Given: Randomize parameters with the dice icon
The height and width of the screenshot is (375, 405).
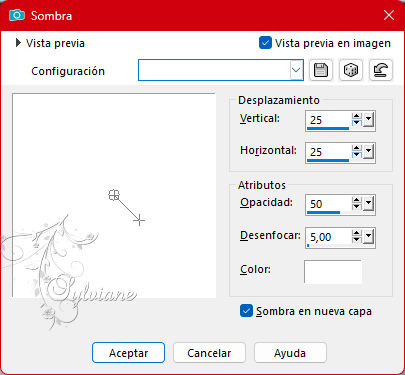Looking at the screenshot, I should point(351,70).
